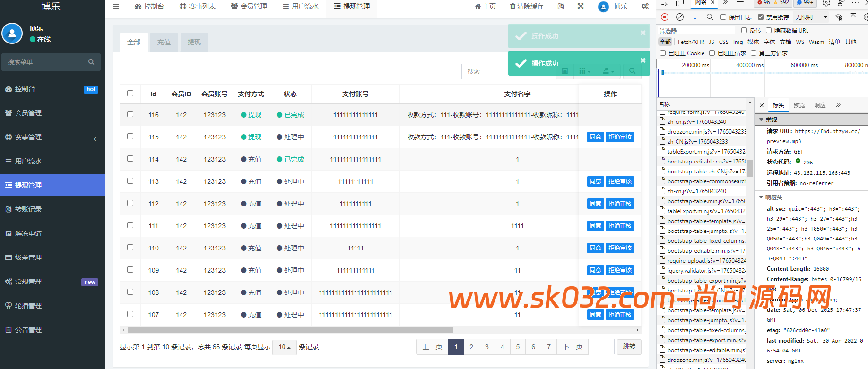The image size is (868, 369).
Task: Enable the 保留日志 checkbox
Action: [723, 17]
